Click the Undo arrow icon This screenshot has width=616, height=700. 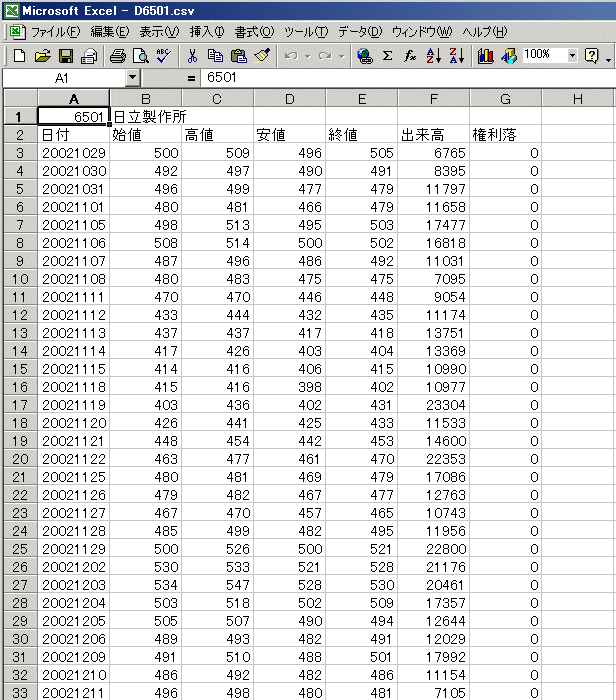click(x=291, y=56)
